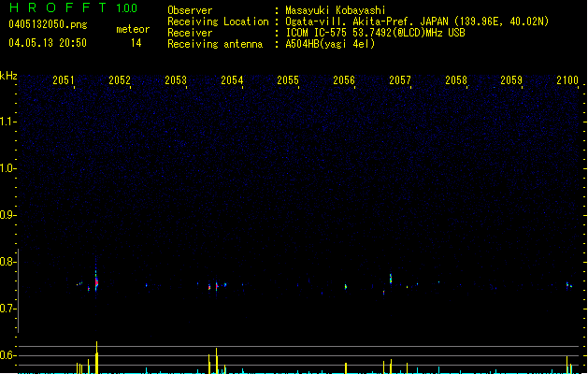Click the 'Receiving antenna' label
Viewport: 588px width, 374px height.
pos(215,44)
